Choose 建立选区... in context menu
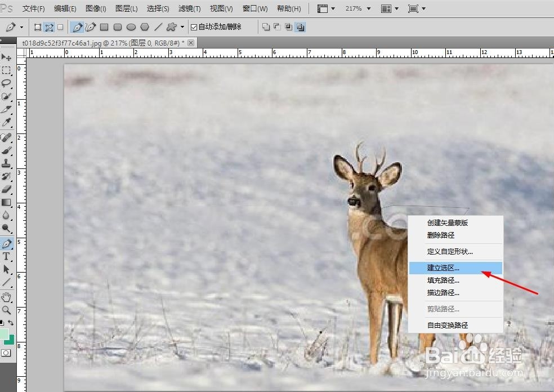 point(455,268)
